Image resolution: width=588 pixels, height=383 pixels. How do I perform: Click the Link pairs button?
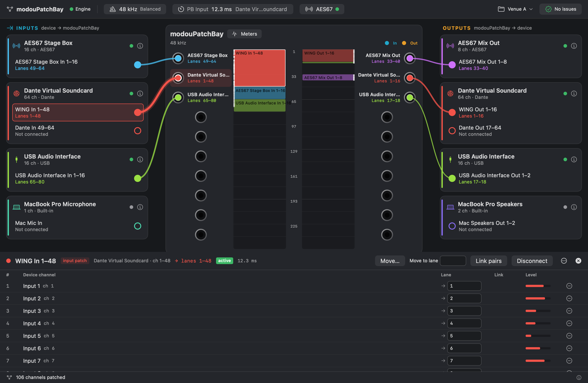point(488,261)
